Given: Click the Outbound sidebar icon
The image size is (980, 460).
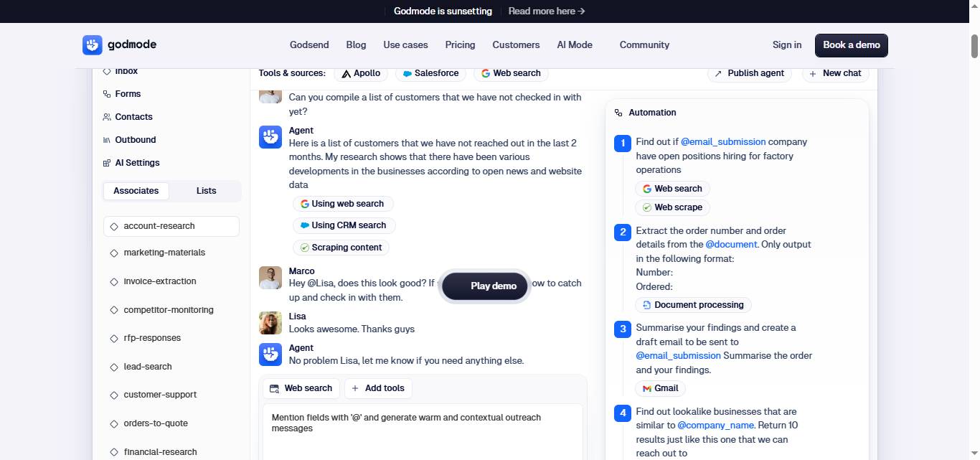Looking at the screenshot, I should point(107,140).
